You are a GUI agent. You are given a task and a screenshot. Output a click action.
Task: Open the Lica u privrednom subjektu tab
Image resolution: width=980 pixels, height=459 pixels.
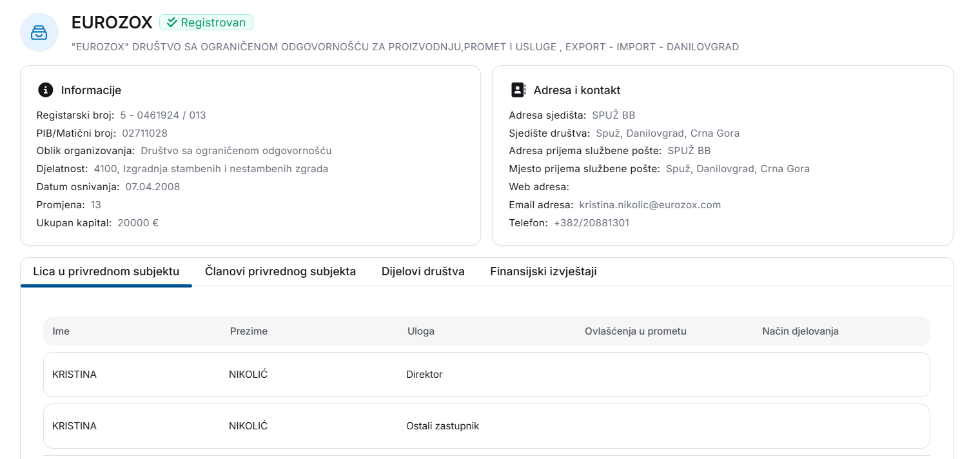[106, 271]
